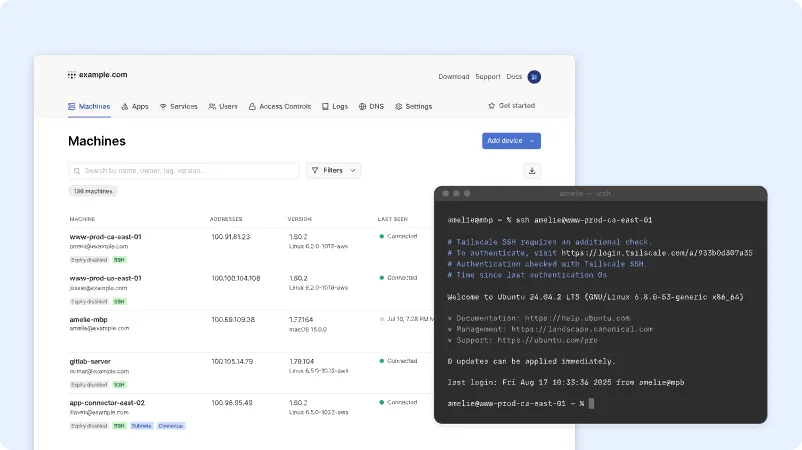This screenshot has width=802, height=450.
Task: Open the Logs tab
Action: (x=335, y=106)
